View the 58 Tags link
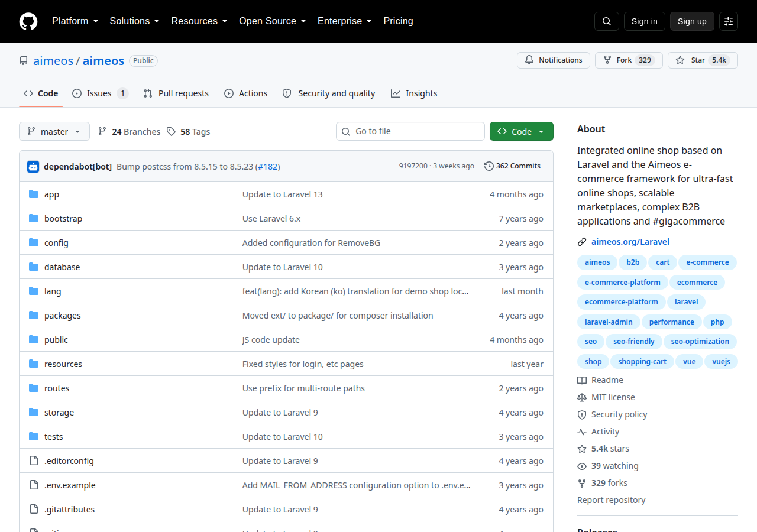757x532 pixels. pyautogui.click(x=188, y=132)
